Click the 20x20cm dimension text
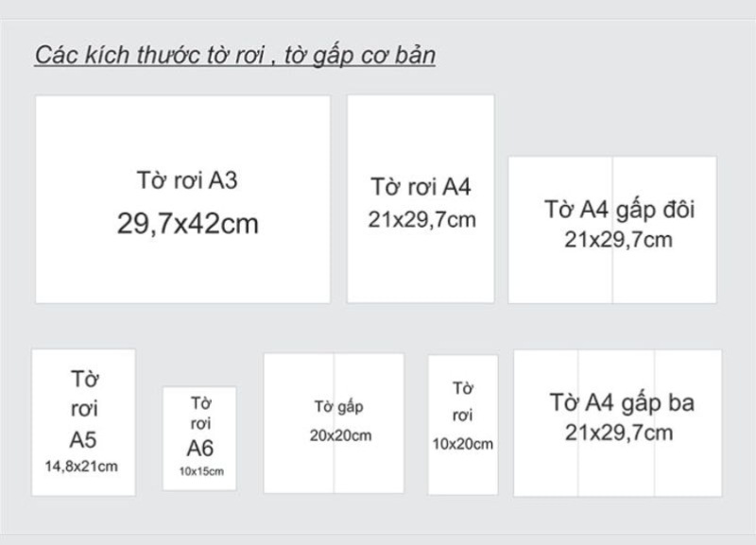Image resolution: width=756 pixels, height=545 pixels. (x=340, y=435)
